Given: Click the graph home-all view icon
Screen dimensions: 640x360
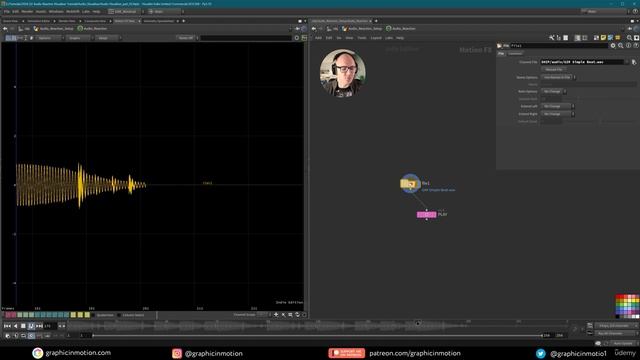Looking at the screenshot, I should [x=276, y=315].
